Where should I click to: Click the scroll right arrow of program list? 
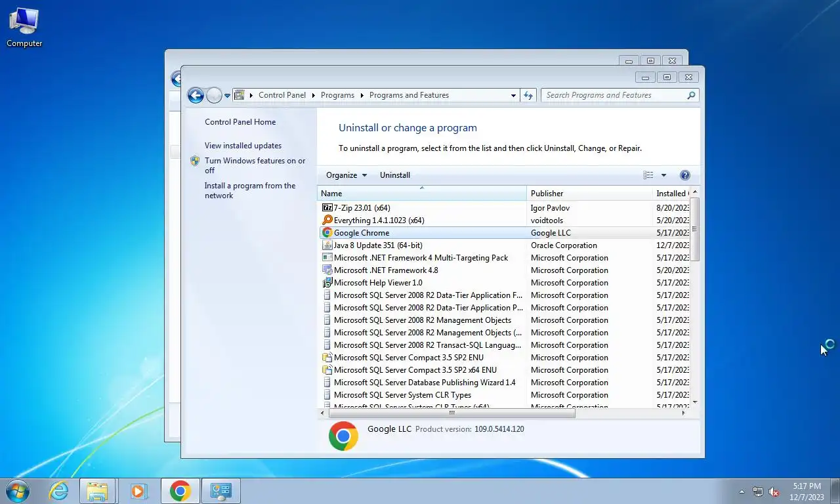pyautogui.click(x=683, y=413)
